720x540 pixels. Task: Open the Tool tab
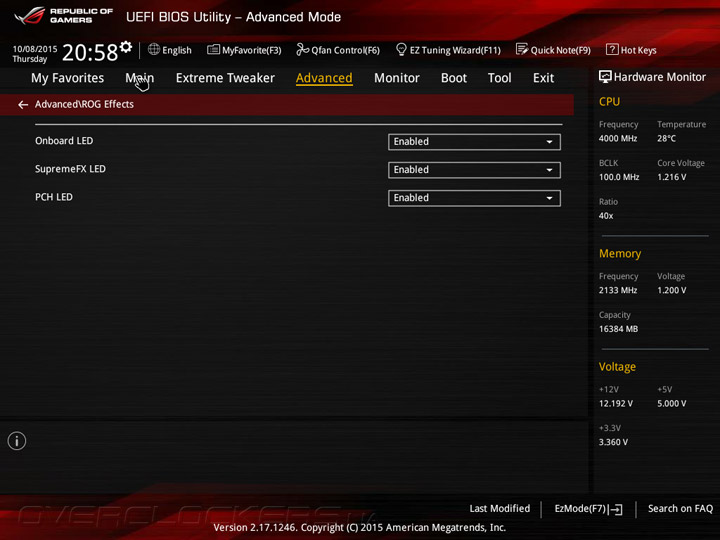tap(500, 78)
